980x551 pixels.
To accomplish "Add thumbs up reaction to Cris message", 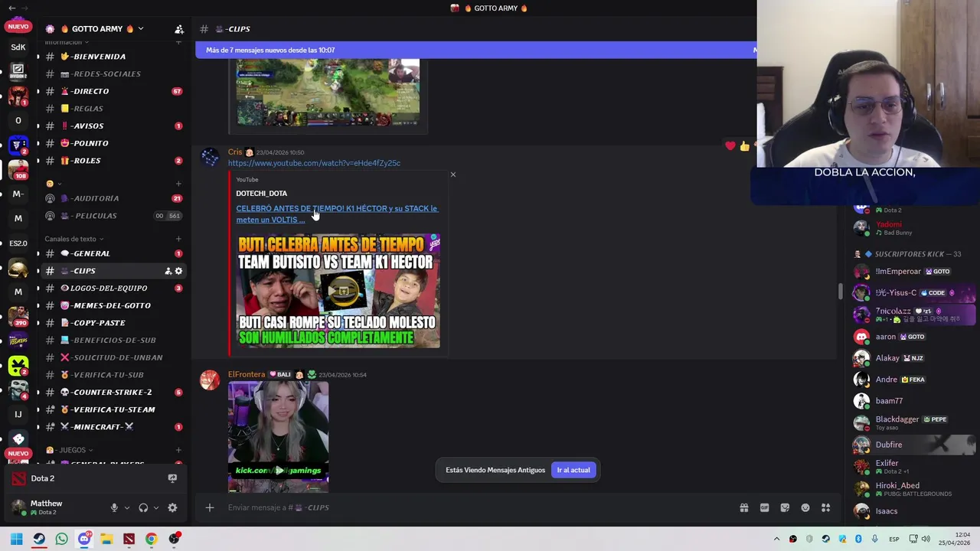I will 744,145.
